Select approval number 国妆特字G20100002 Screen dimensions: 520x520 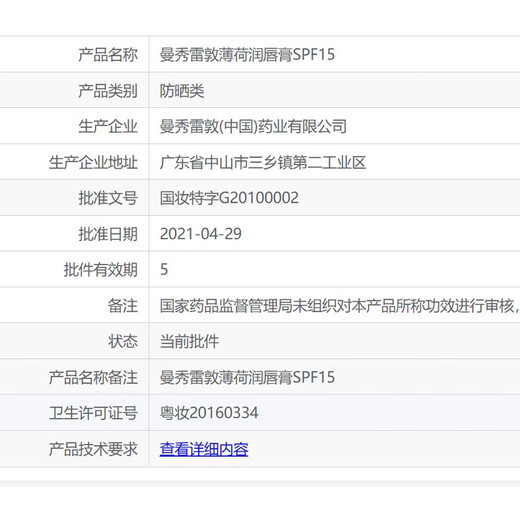(229, 198)
